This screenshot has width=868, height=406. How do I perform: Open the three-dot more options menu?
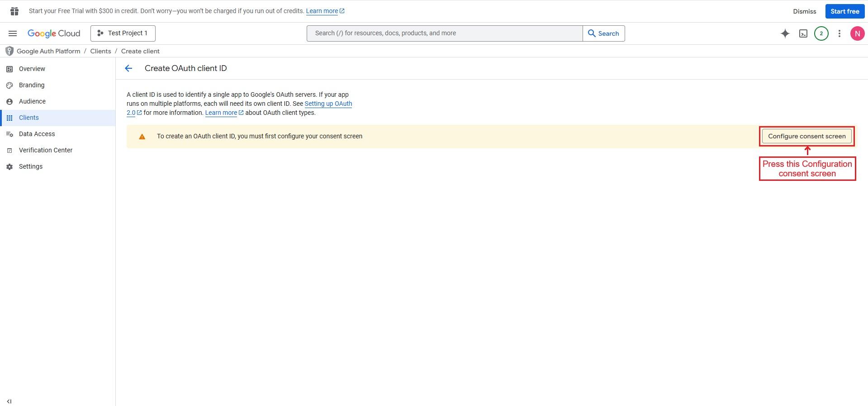[x=839, y=33]
